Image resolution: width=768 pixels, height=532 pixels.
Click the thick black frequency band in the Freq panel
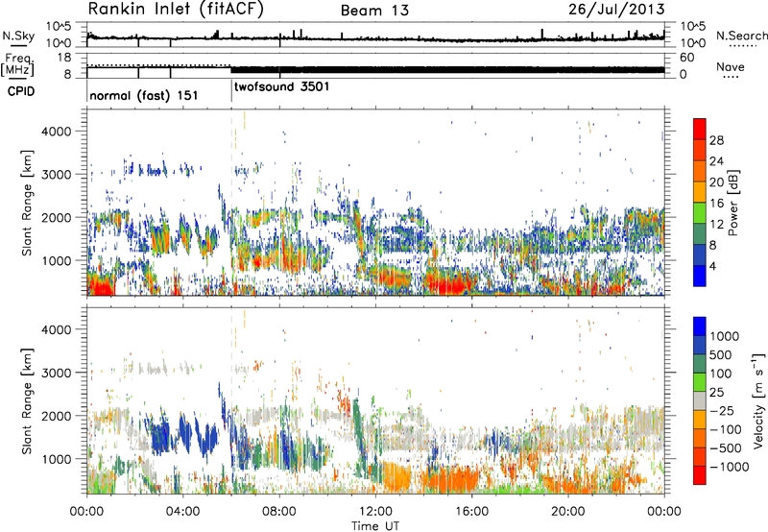(447, 69)
